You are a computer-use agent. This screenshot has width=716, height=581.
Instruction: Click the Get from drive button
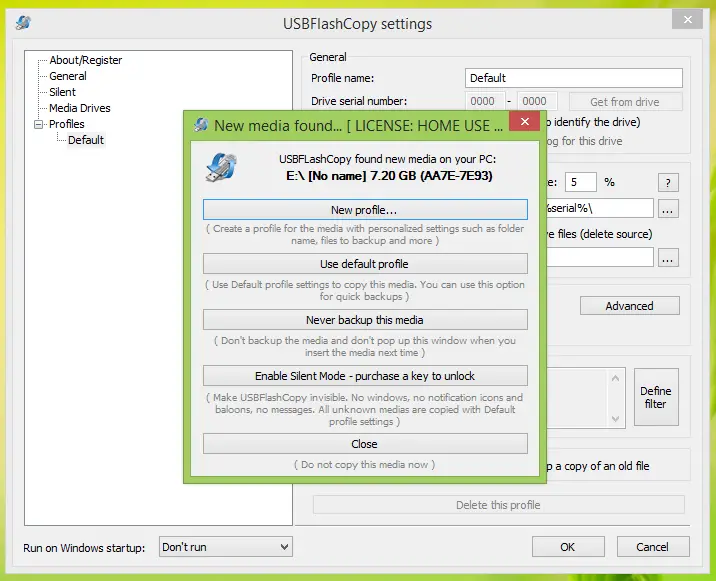(625, 101)
